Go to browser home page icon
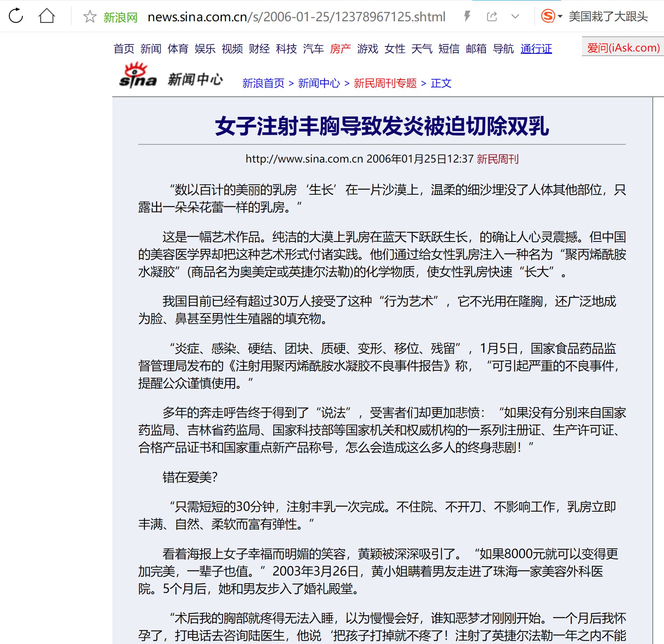Screen dimensions: 664x644 [46, 16]
